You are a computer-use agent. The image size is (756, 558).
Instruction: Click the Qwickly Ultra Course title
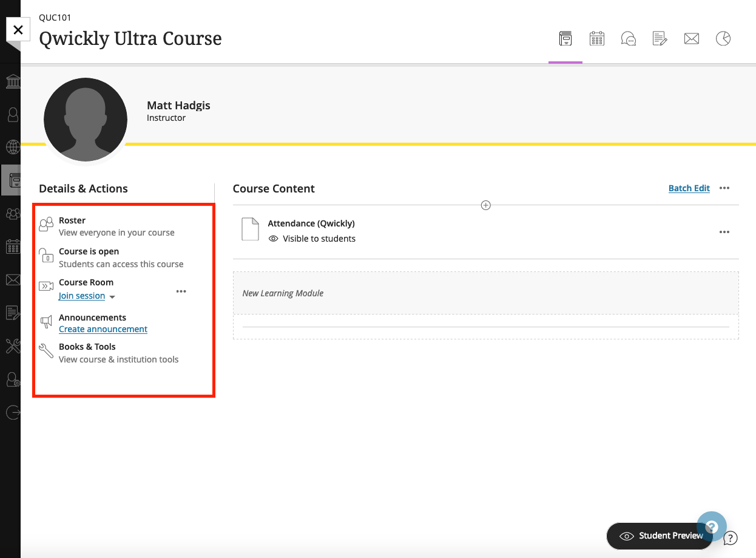click(x=130, y=39)
